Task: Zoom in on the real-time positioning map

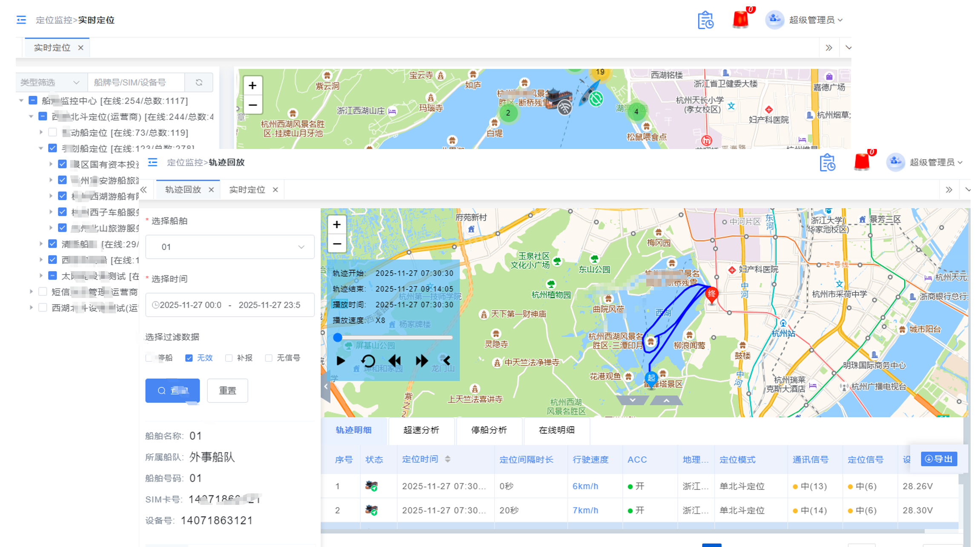Action: point(252,86)
